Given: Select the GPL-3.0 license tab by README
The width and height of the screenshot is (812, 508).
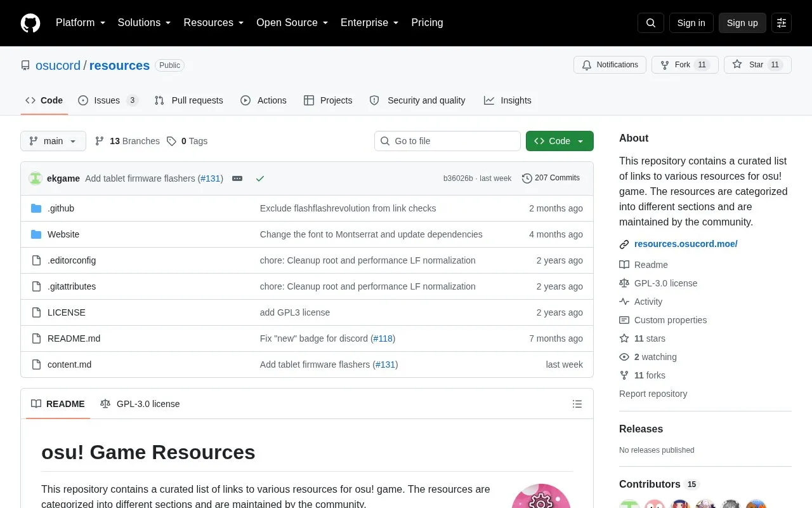Looking at the screenshot, I should point(140,404).
